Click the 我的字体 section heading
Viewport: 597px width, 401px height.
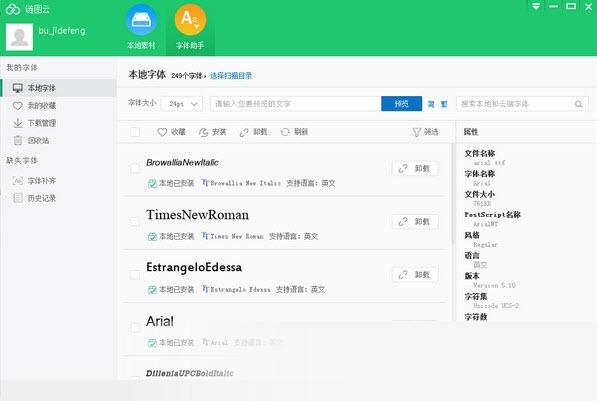click(x=22, y=68)
